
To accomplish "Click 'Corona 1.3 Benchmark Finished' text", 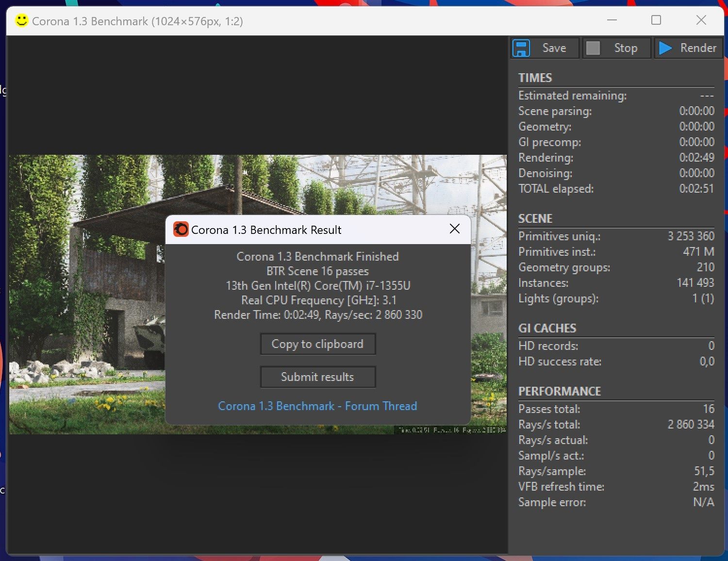I will (x=317, y=257).
